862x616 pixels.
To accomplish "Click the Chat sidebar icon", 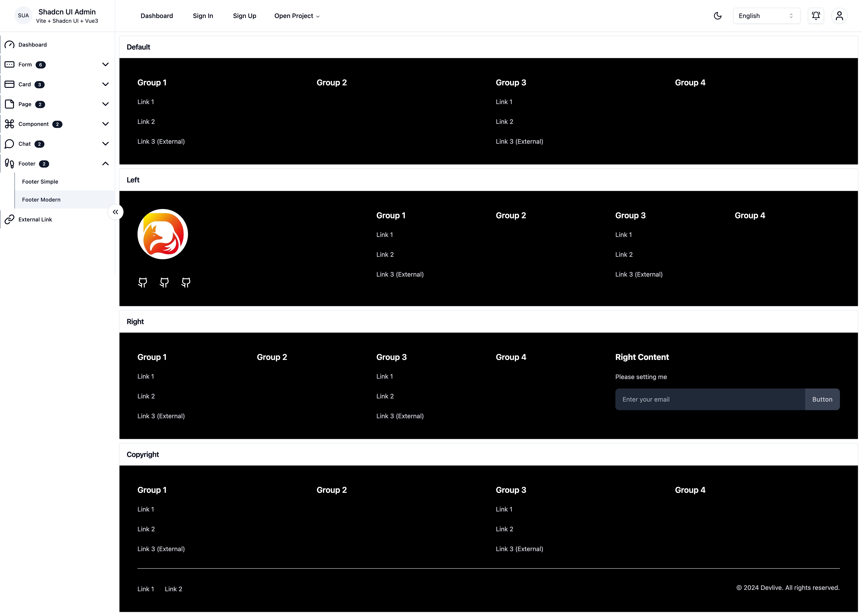I will pyautogui.click(x=10, y=143).
